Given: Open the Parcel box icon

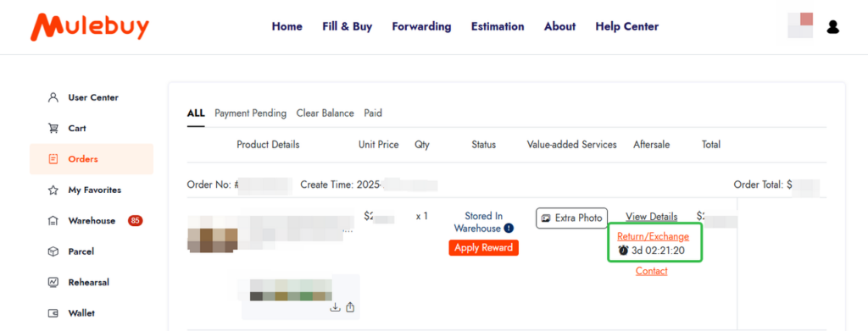Looking at the screenshot, I should [x=53, y=251].
